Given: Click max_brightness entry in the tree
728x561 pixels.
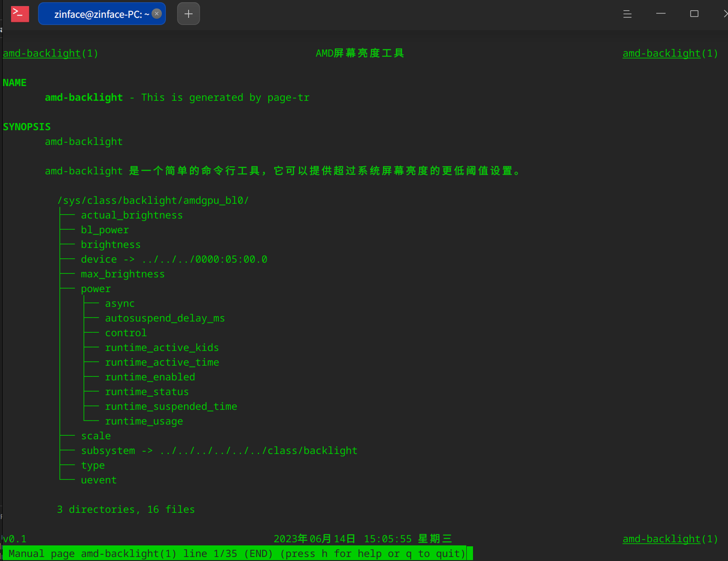Looking at the screenshot, I should tap(123, 274).
